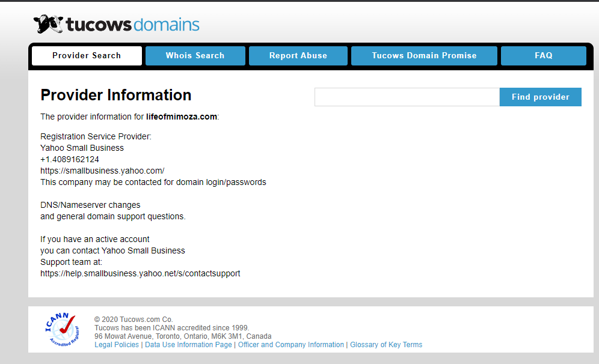599x364 pixels.
Task: Open the Legal Policies link
Action: [117, 345]
